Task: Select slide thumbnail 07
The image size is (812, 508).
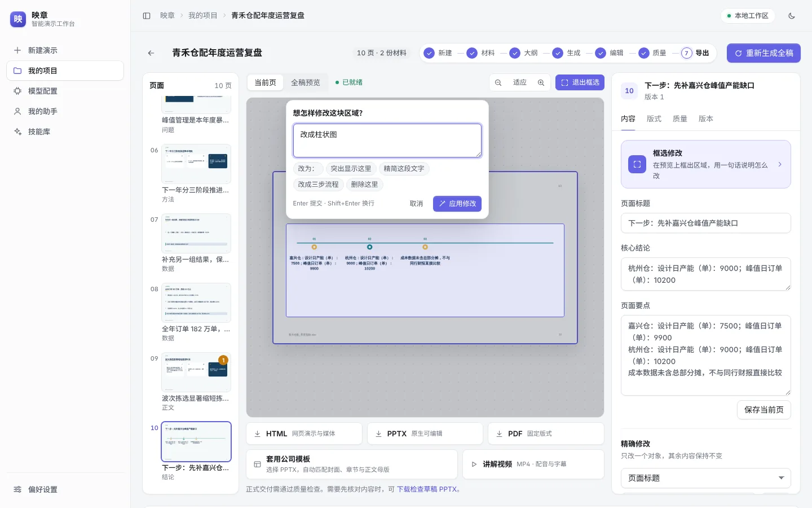Action: tap(196, 233)
